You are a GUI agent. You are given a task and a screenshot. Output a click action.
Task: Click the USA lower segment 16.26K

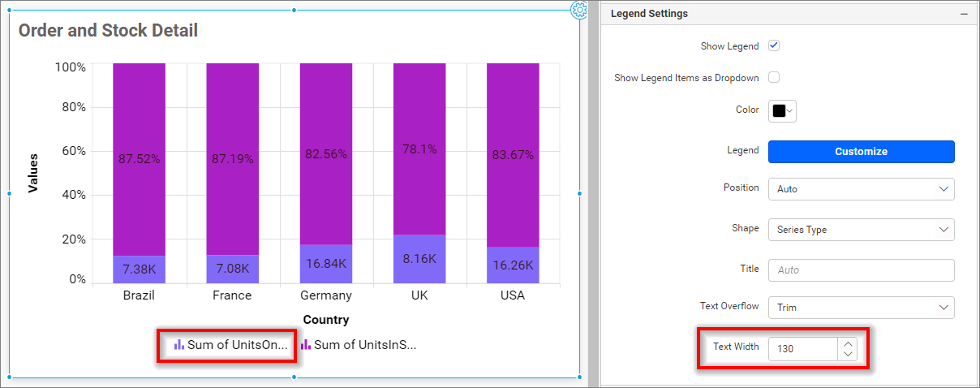click(513, 265)
